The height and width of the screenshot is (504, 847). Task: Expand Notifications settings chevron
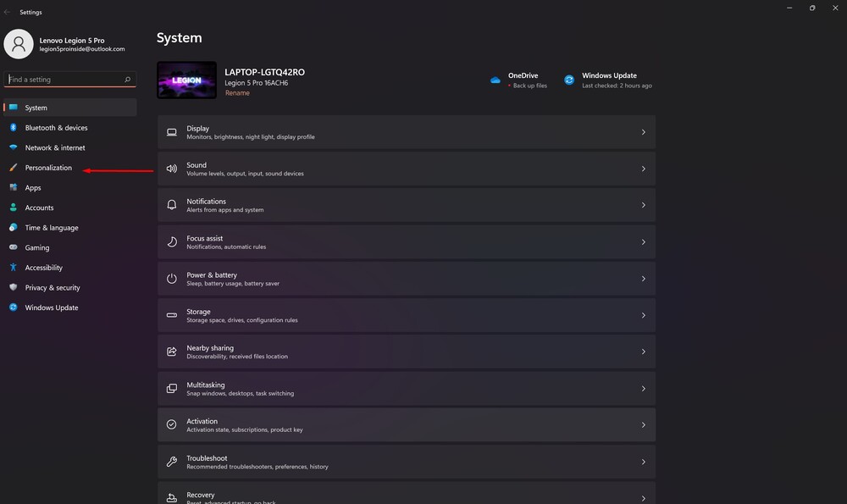coord(644,205)
